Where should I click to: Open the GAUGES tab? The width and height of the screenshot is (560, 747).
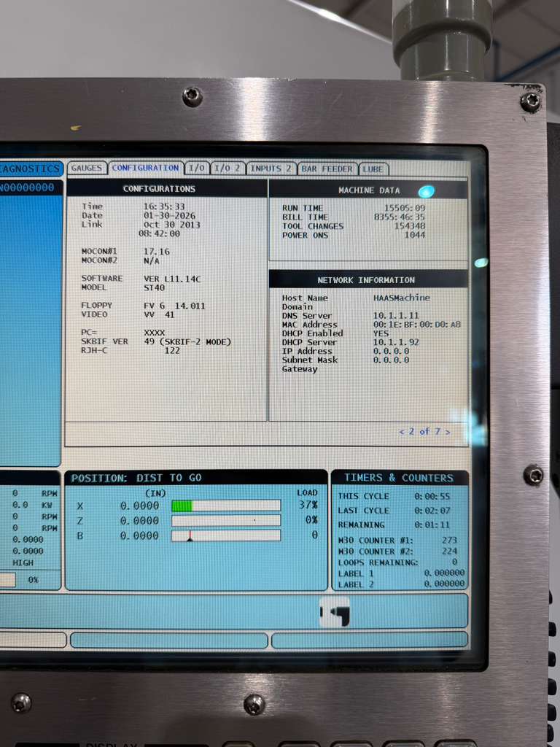click(87, 169)
